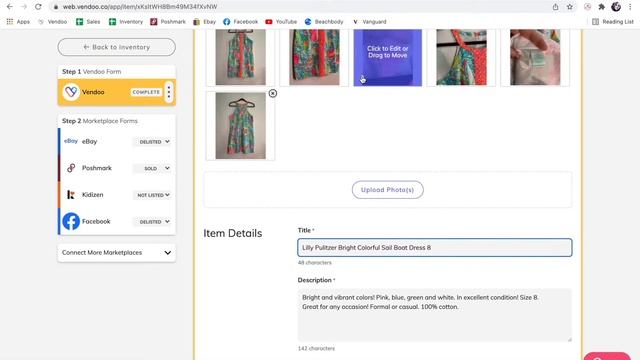Open the Facebook bookmark
Image resolution: width=640 pixels, height=360 pixels.
coord(240,22)
